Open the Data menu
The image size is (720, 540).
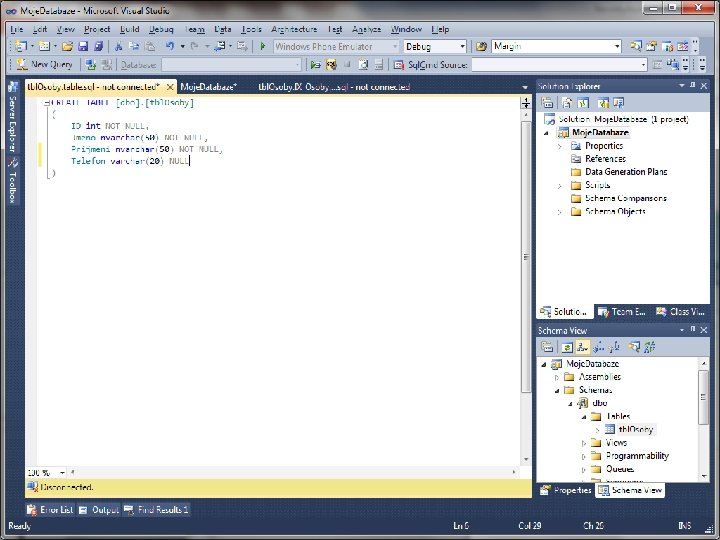tap(223, 29)
